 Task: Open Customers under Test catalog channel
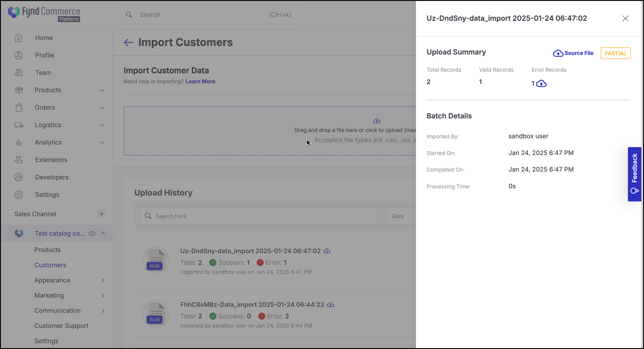(50, 265)
